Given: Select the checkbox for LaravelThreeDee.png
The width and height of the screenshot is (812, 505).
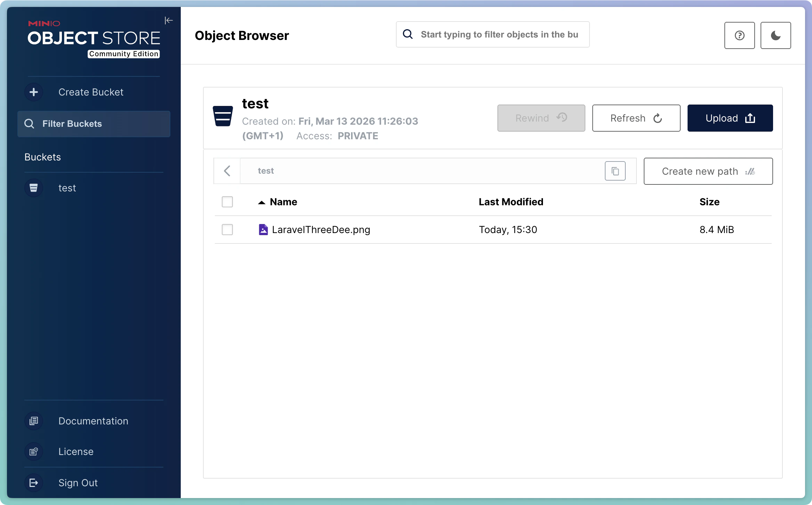Looking at the screenshot, I should [x=227, y=229].
